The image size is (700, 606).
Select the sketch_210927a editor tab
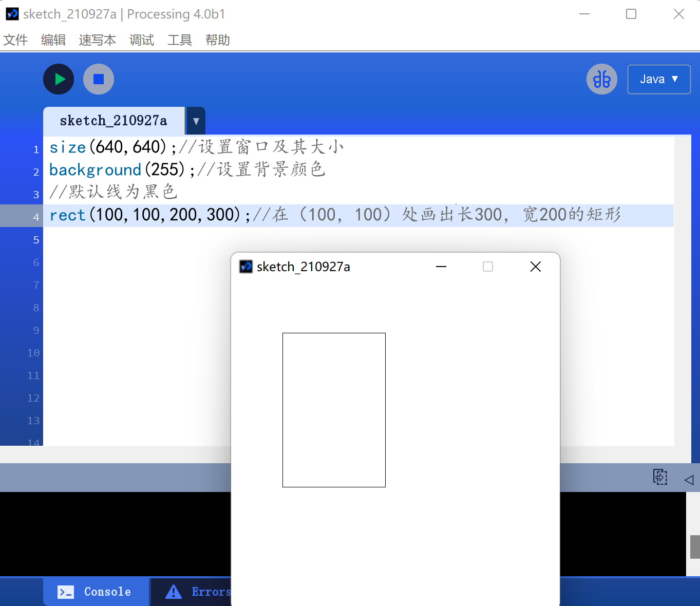113,121
